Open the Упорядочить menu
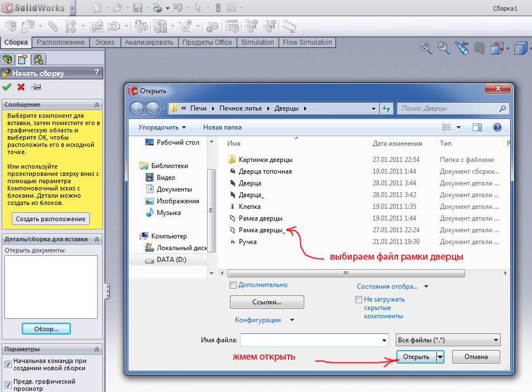The height and width of the screenshot is (392, 532). [162, 127]
